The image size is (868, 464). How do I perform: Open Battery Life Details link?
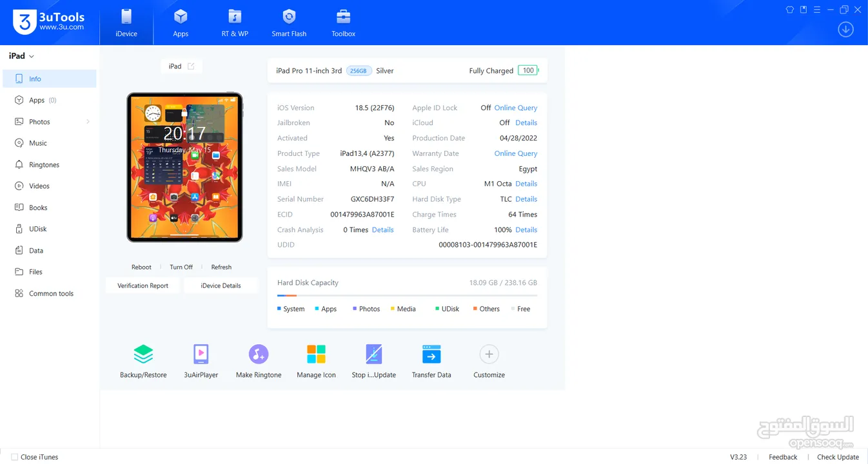click(x=526, y=229)
